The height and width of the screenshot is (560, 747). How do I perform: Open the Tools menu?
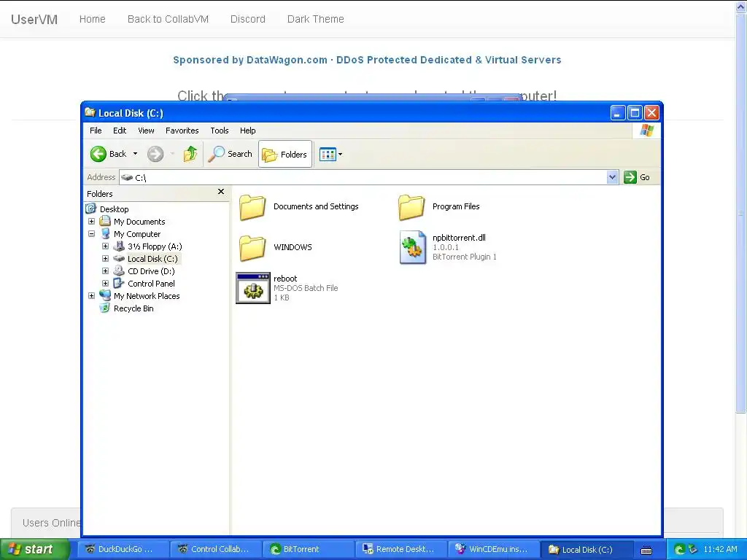coord(219,131)
